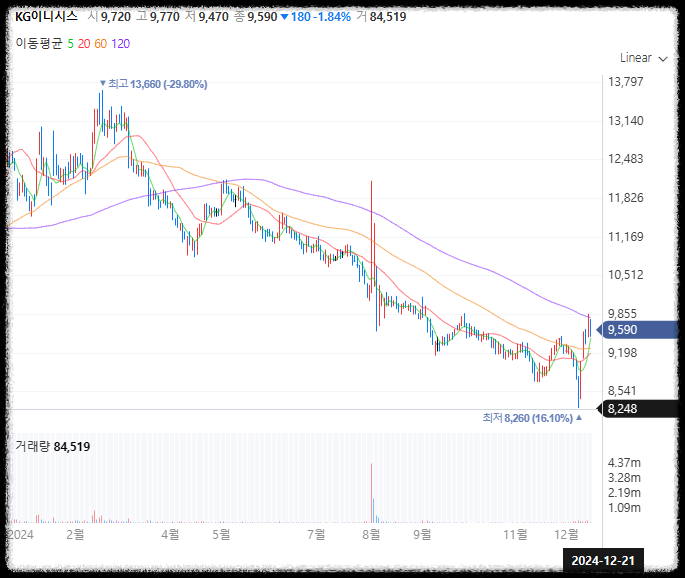This screenshot has width=685, height=578.
Task: Click the 최고 13,660 high-price marker
Action: (153, 84)
